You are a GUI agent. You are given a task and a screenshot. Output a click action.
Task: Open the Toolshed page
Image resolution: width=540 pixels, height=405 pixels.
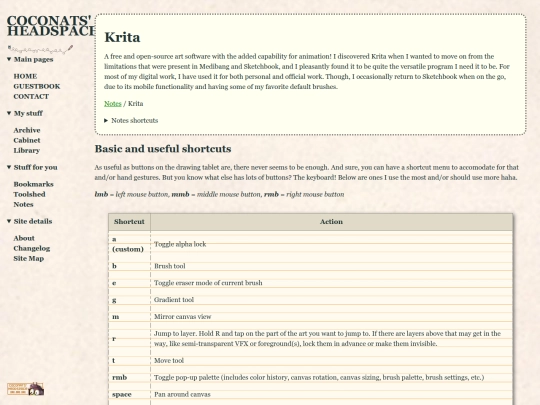(x=29, y=194)
